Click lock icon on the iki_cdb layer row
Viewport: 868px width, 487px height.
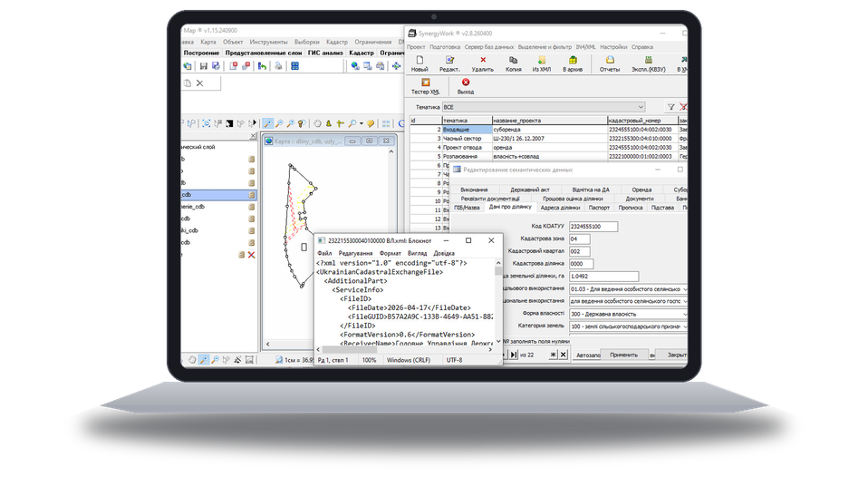pyautogui.click(x=251, y=230)
